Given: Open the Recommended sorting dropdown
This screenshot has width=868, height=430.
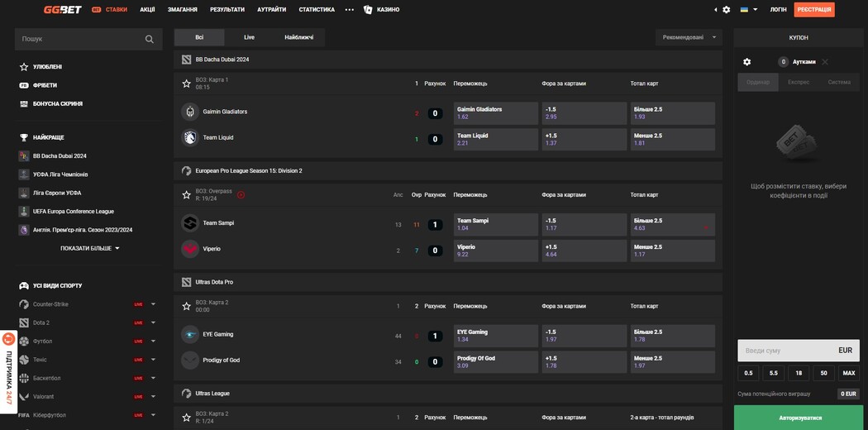Looking at the screenshot, I should [688, 37].
